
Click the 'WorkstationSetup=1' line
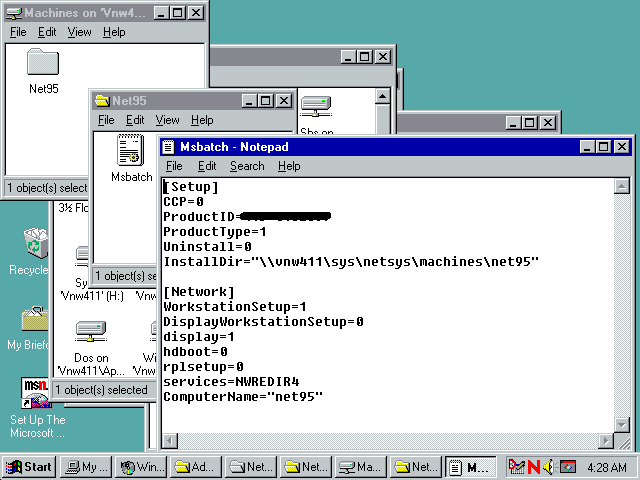235,307
